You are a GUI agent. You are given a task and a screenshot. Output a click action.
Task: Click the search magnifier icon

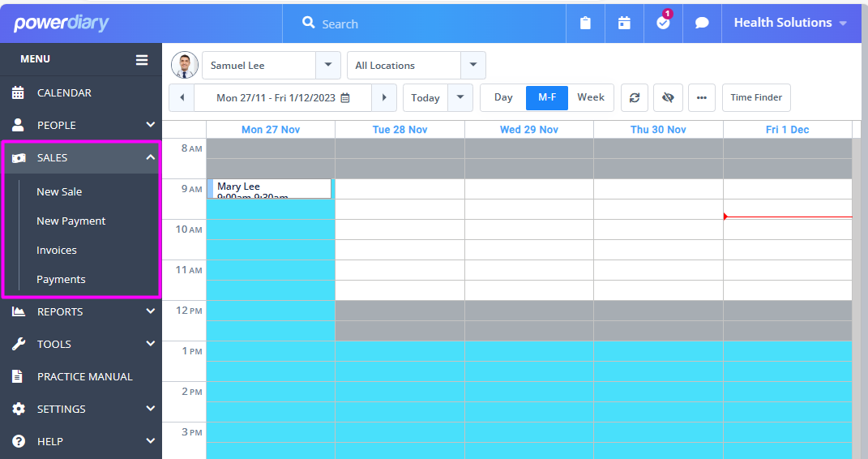pos(308,23)
